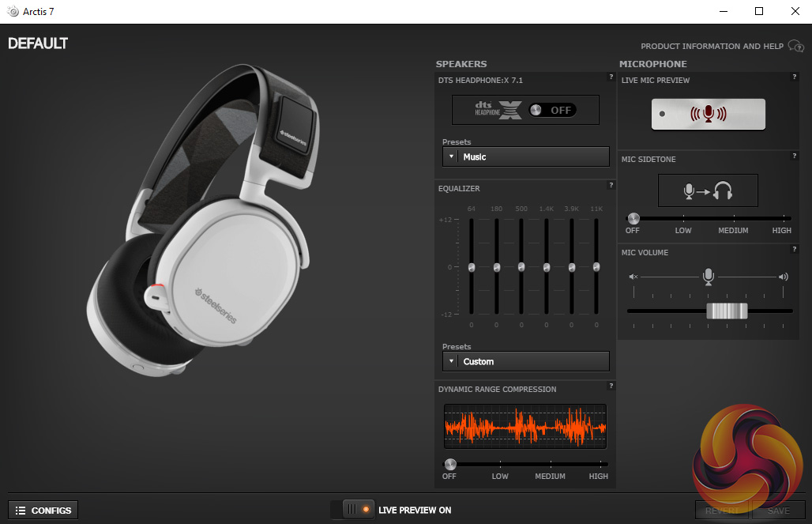Viewport: 812px width, 524px height.
Task: Enable the live mic preview button
Action: (708, 114)
